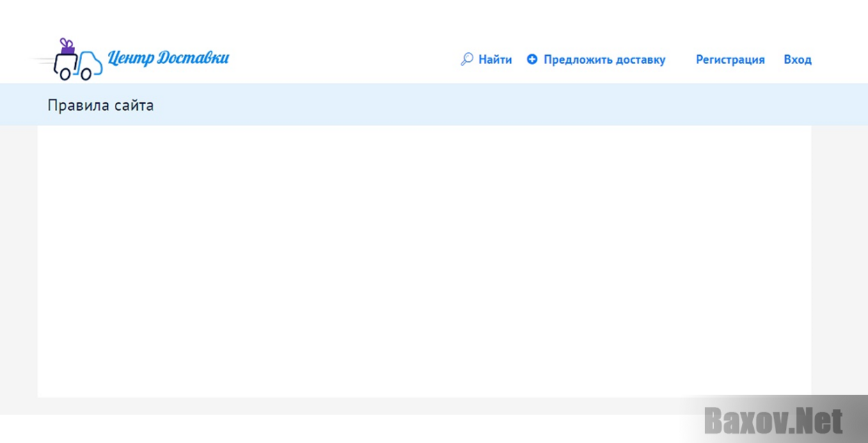Go to Регистрация page

(730, 60)
